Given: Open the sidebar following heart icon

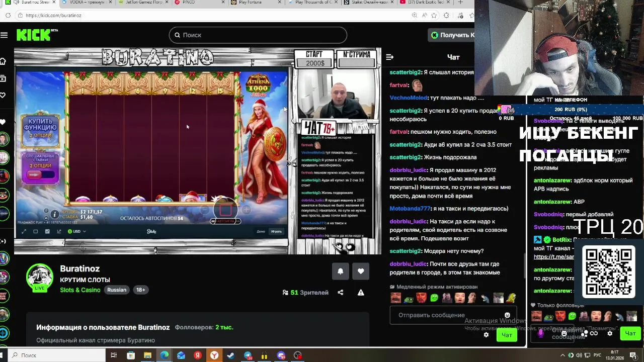Looking at the screenshot, I should [3, 95].
